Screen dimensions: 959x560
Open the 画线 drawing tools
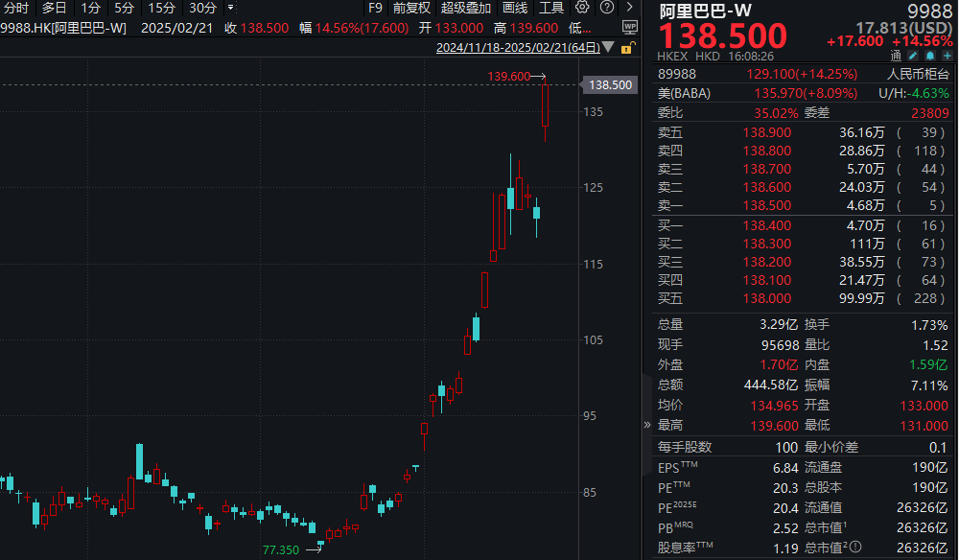click(x=515, y=8)
